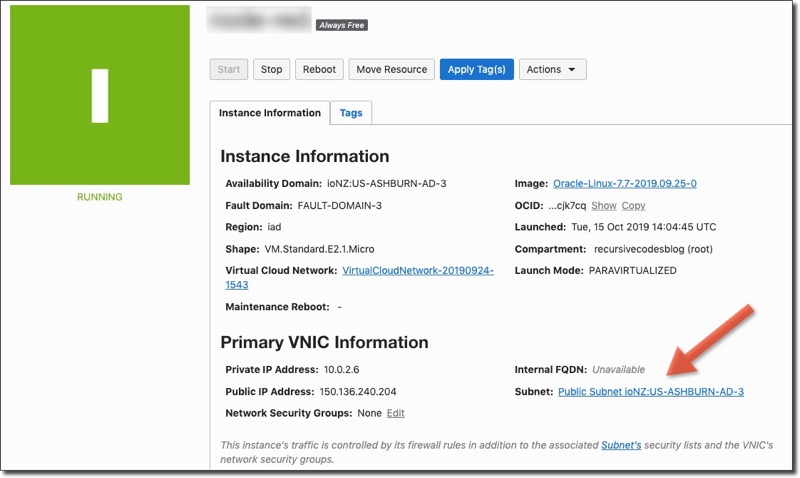Click the grayed-out Start button
Screen dimensions: 800x478
point(229,69)
